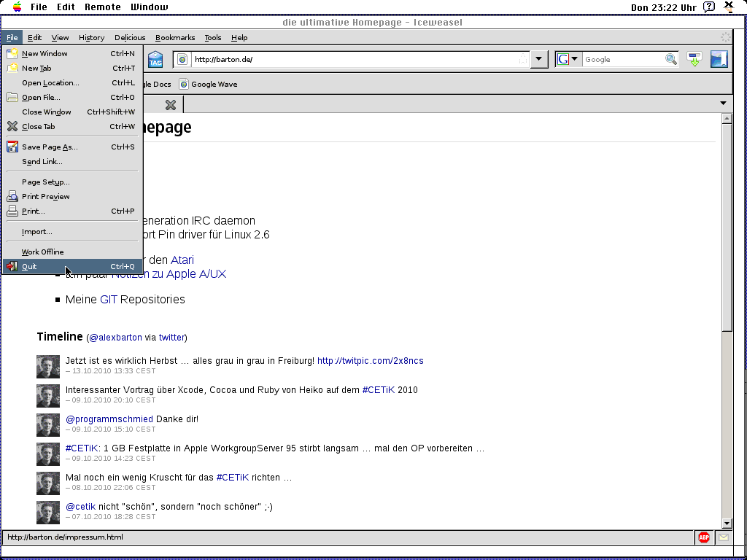
Task: Quit Iceweasel via the Quit menu entry
Action: pos(72,267)
